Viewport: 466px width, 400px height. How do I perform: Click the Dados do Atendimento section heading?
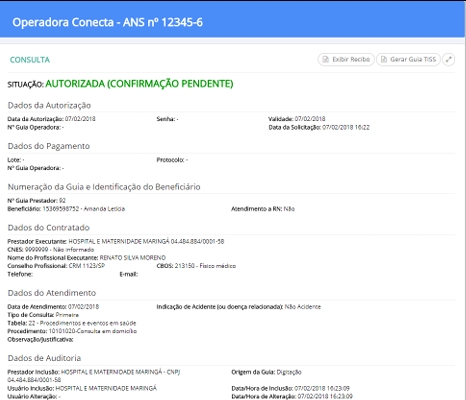coord(52,293)
